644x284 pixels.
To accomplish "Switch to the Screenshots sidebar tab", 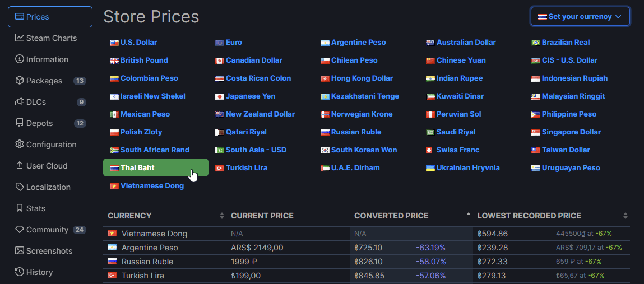I will 50,251.
